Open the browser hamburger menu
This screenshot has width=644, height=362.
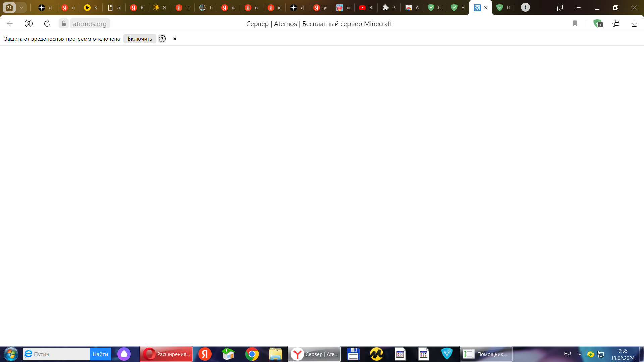(578, 7)
